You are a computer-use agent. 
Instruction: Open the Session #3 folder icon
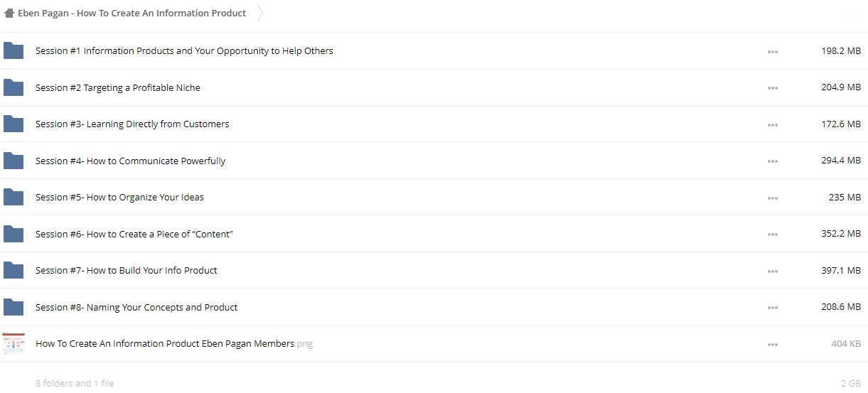pyautogui.click(x=14, y=124)
